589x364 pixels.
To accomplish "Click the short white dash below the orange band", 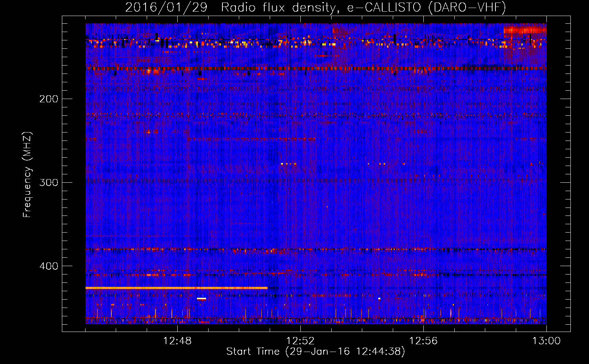I will [x=201, y=298].
